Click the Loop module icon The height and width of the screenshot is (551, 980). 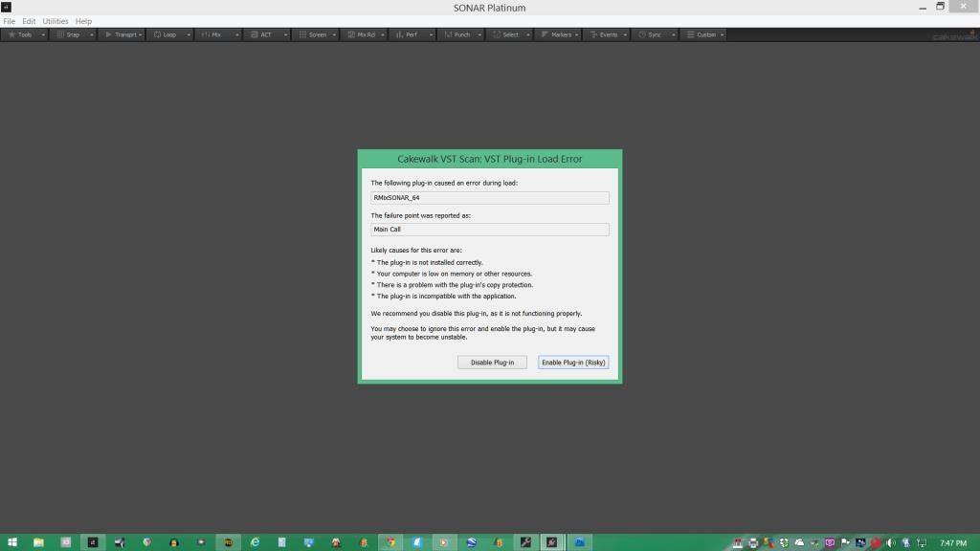pyautogui.click(x=158, y=34)
